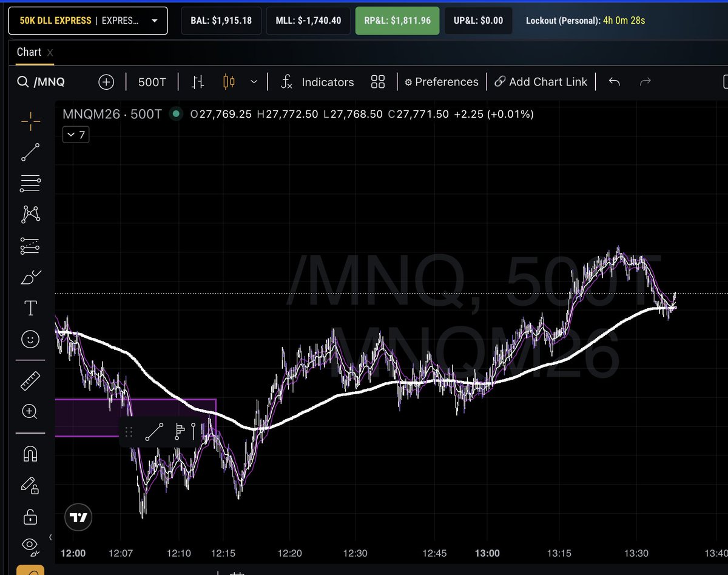Click the +2.25 (+0.01%) change value
728x575 pixels.
click(x=494, y=113)
